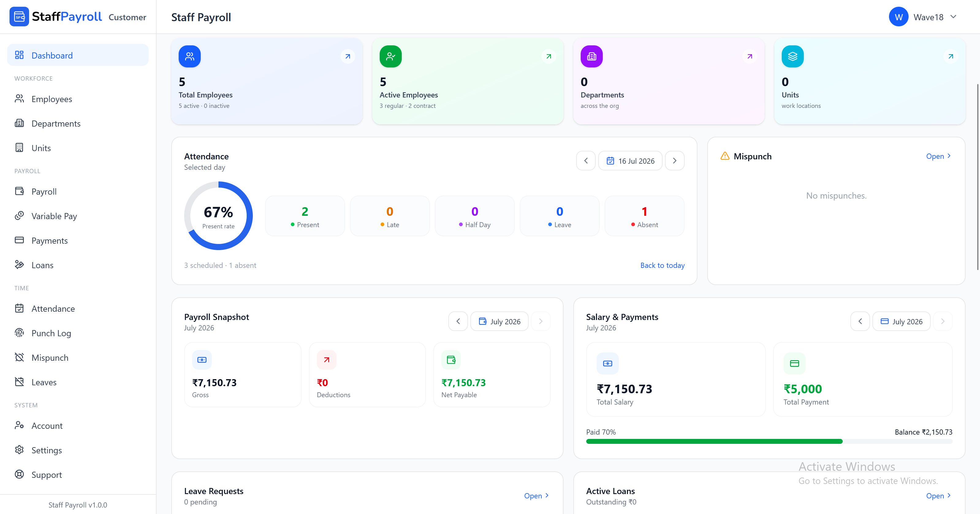Screen dimensions: 980x514
Task: Open Departments card arrow link
Action: tap(750, 56)
